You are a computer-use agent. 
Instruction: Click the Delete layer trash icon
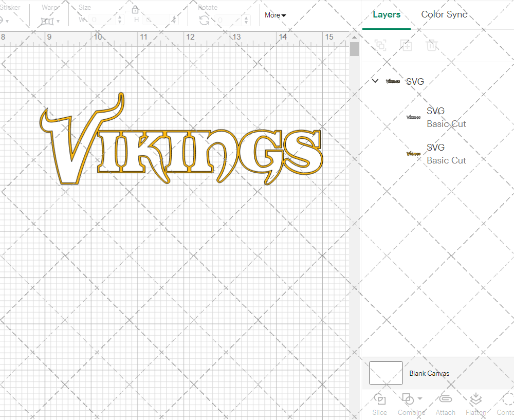click(x=432, y=45)
